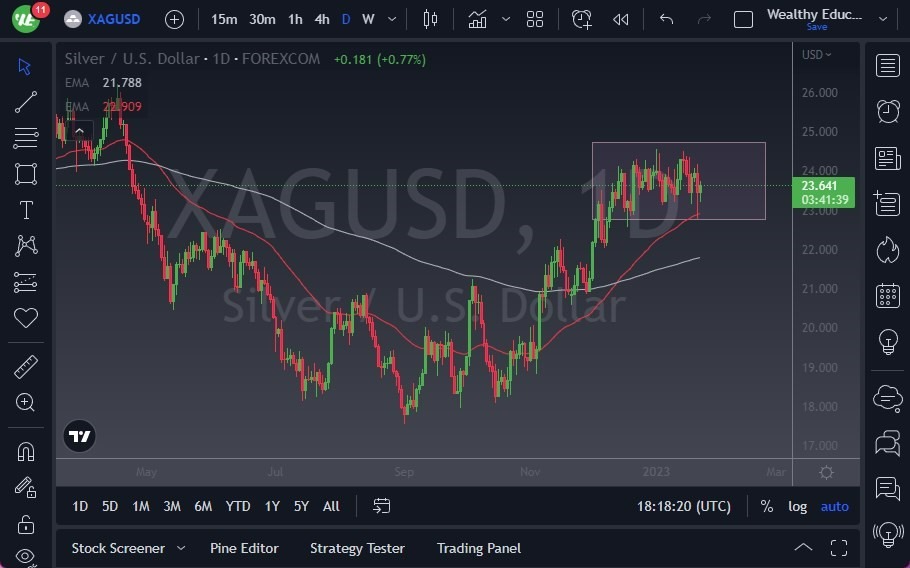
Task: Open the Wealthy Educ layout name
Action: (814, 15)
